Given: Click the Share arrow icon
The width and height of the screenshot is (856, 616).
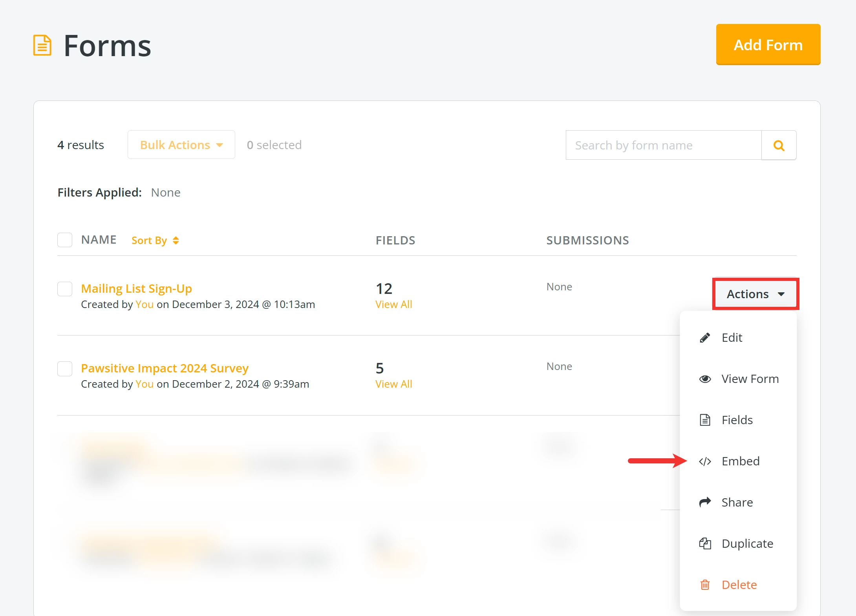Looking at the screenshot, I should point(705,502).
